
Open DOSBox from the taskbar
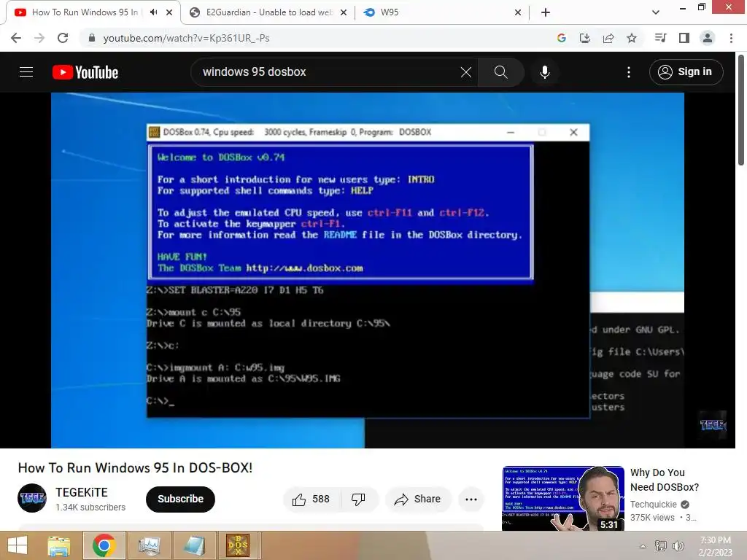(x=238, y=545)
